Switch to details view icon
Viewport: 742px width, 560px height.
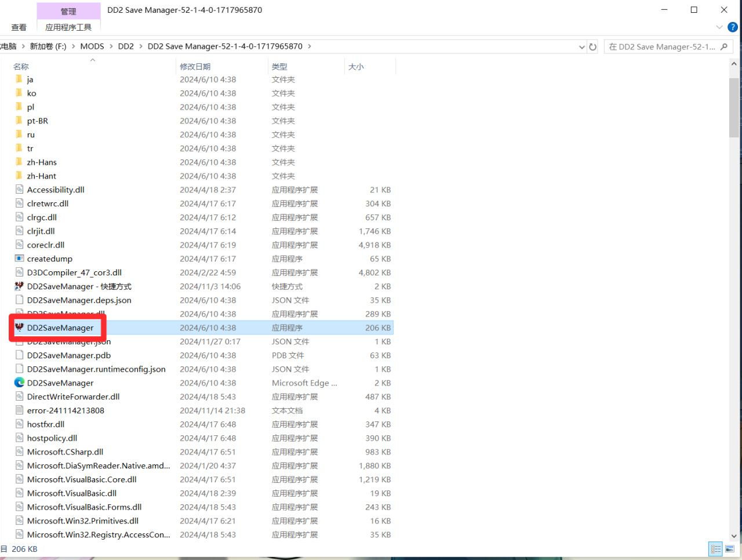716,548
